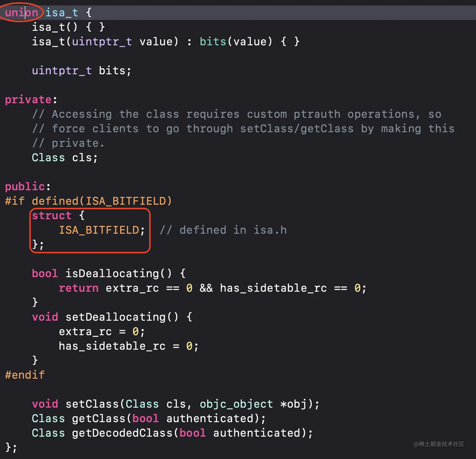Click the '#endif' preprocessor line

pyautogui.click(x=25, y=375)
